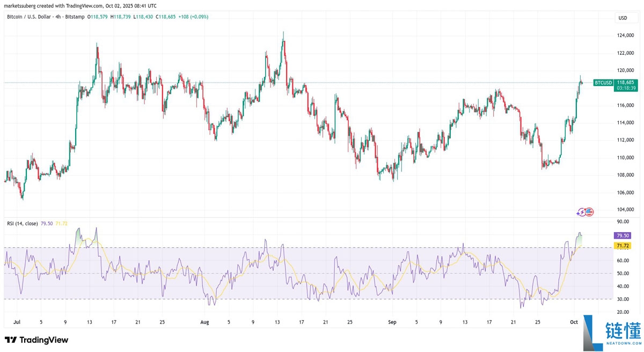Click the 60.00 RSI axis label

click(x=623, y=261)
